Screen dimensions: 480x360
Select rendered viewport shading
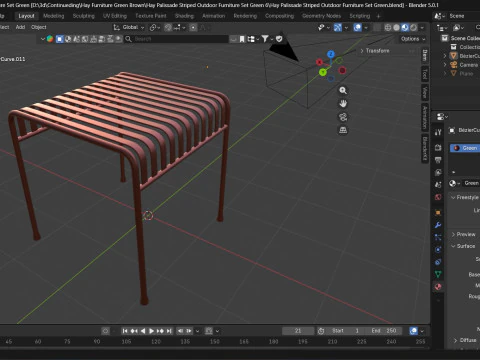click(414, 27)
